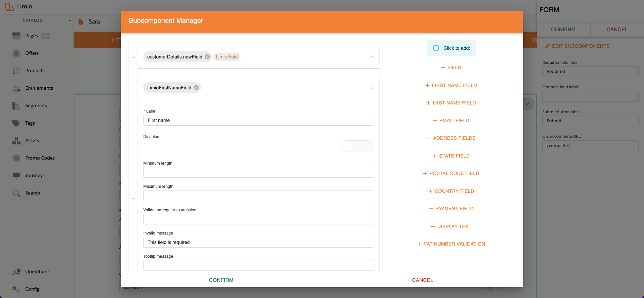The image size is (644, 298).
Task: Add an Email Field
Action: click(x=451, y=121)
